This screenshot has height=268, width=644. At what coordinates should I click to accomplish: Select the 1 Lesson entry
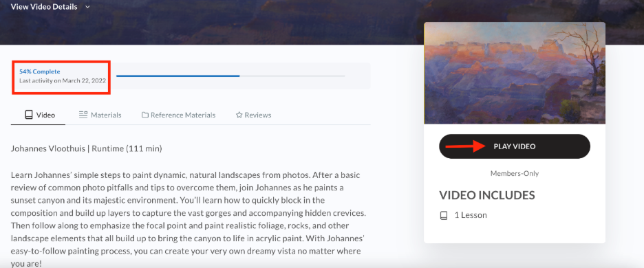coord(463,216)
